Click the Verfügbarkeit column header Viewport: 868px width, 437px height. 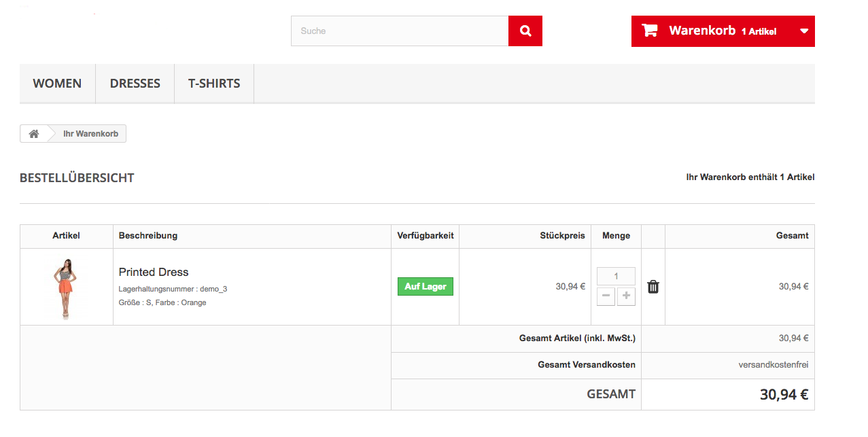(426, 236)
